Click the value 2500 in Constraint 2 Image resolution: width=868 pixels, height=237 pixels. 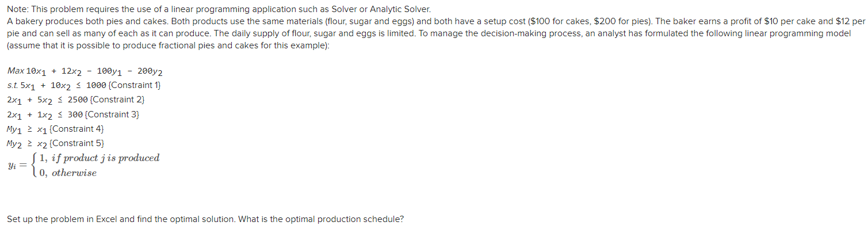(x=80, y=100)
